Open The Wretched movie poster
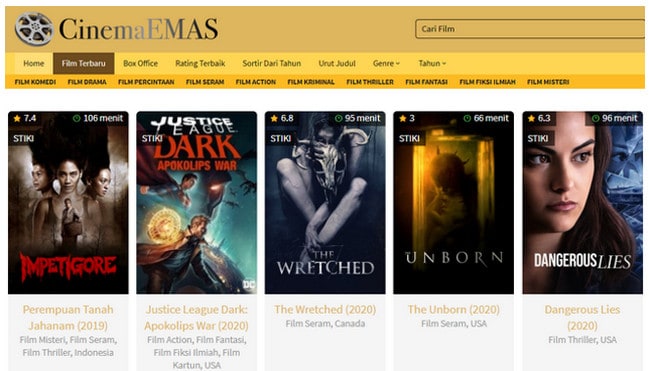Image resolution: width=649 pixels, height=371 pixels. [325, 202]
